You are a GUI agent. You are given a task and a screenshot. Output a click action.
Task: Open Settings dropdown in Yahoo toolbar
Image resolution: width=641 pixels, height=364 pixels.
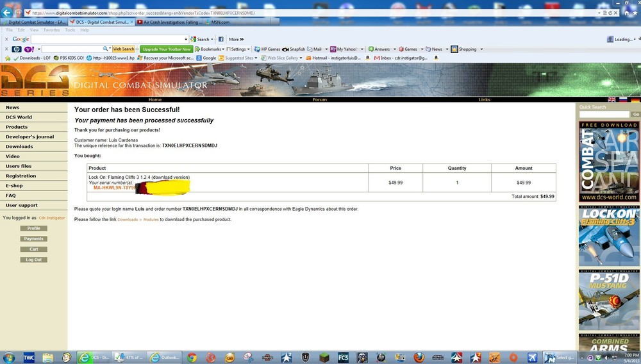point(238,49)
